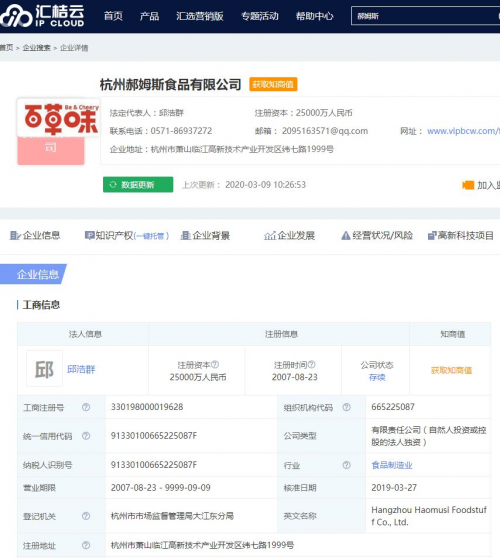This screenshot has width=500, height=558.
Task: Click help icon next to 工商注册号
Action: (x=86, y=407)
